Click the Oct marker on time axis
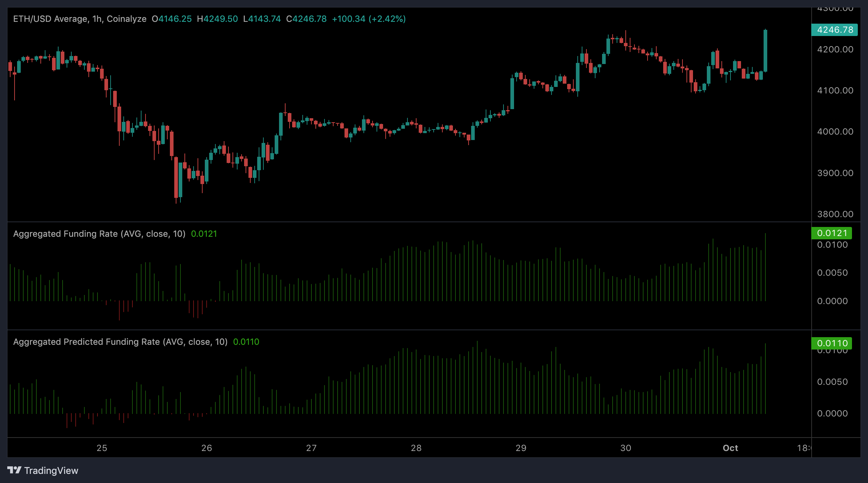Screen dimensions: 868x483 [730, 448]
